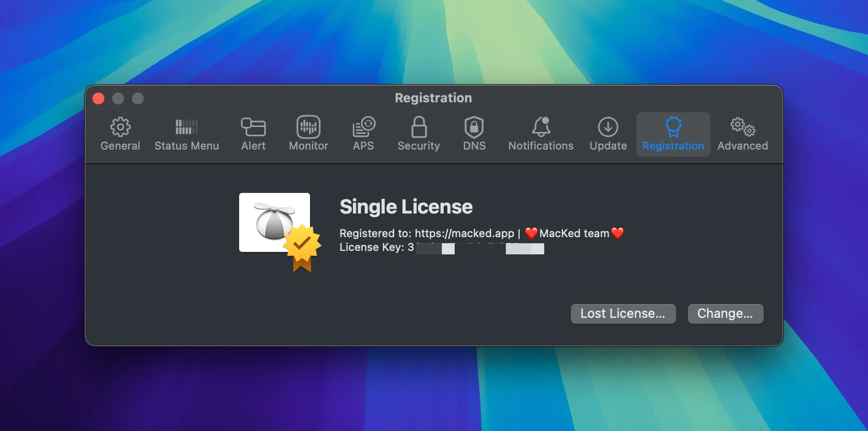Open the APS settings pane
Screen dimensions: 868x431
coord(363,134)
